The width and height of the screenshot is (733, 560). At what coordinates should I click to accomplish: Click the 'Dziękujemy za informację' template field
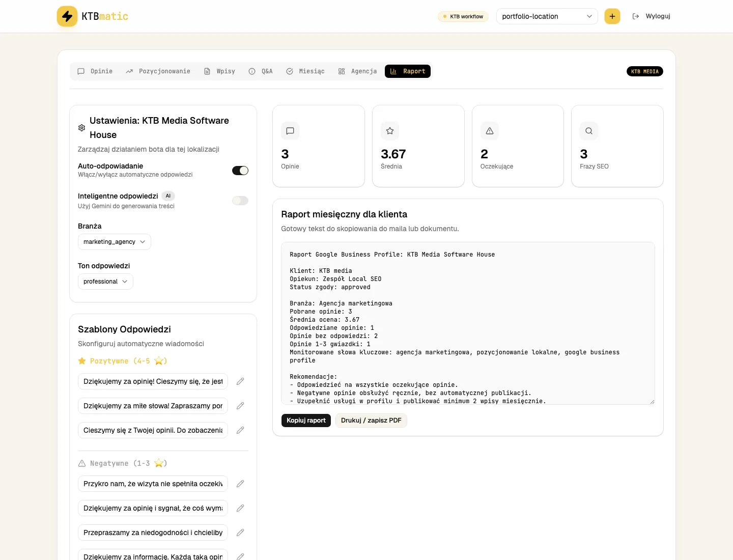[153, 555]
